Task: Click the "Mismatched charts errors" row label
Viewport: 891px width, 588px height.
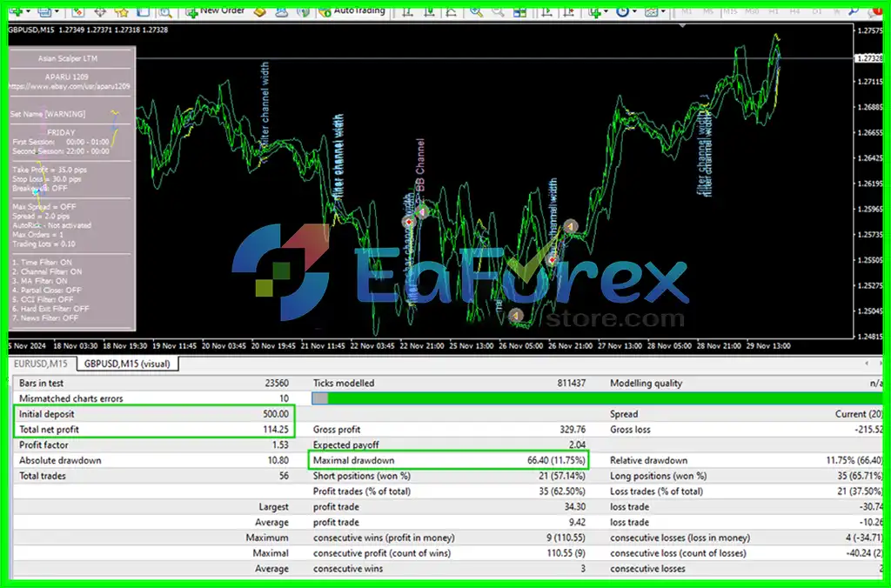Action: coord(71,399)
